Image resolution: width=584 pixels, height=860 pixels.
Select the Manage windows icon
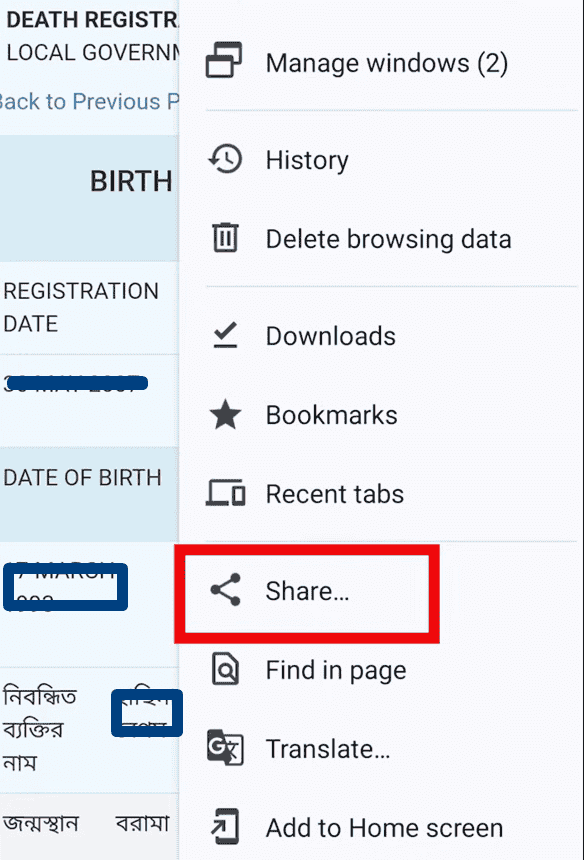[226, 62]
